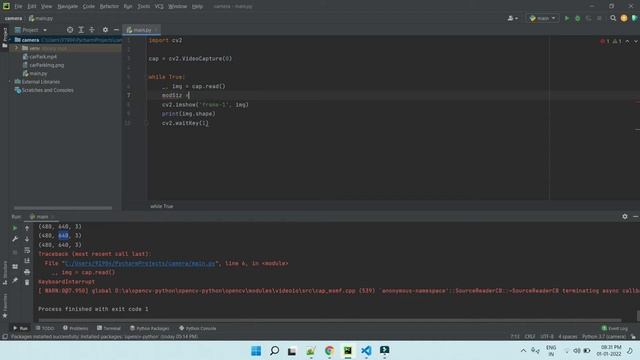The width and height of the screenshot is (640, 360).
Task: Toggle the Project tool window side tab
Action: point(4,38)
